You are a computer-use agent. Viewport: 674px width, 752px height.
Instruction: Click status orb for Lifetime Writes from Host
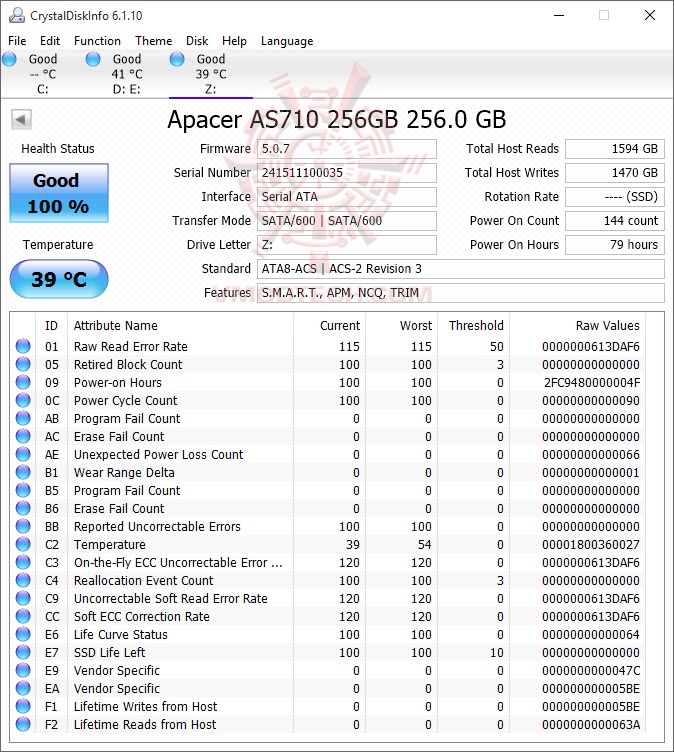point(23,706)
